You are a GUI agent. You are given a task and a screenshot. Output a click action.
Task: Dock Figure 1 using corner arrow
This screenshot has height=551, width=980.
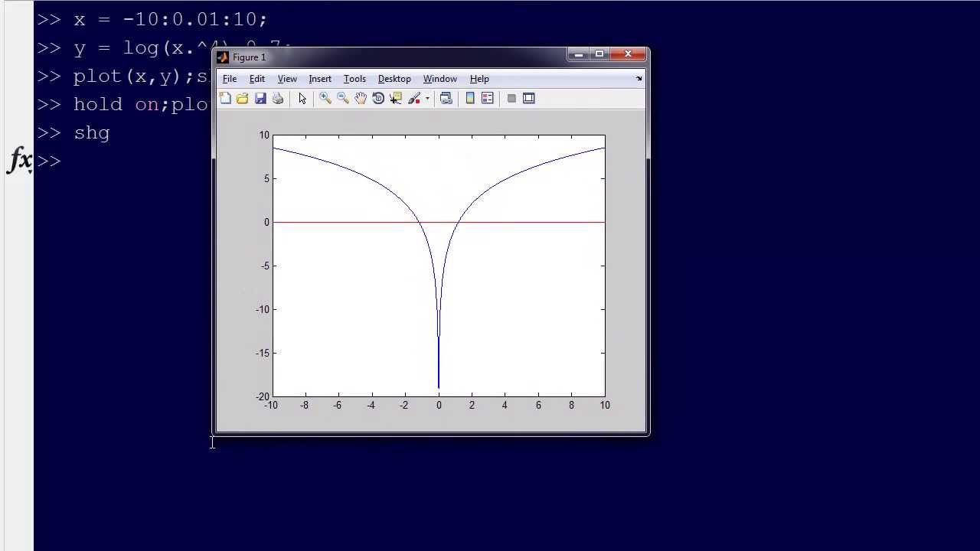[x=639, y=78]
